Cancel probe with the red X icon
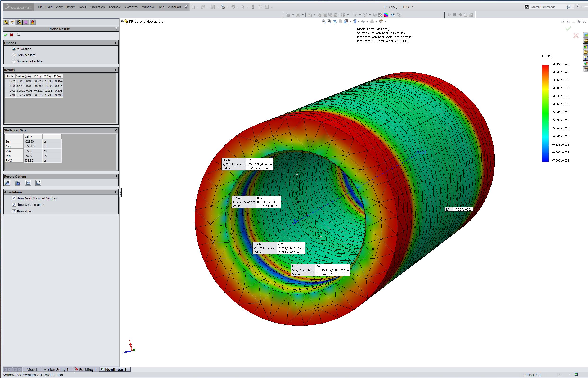 pos(12,35)
